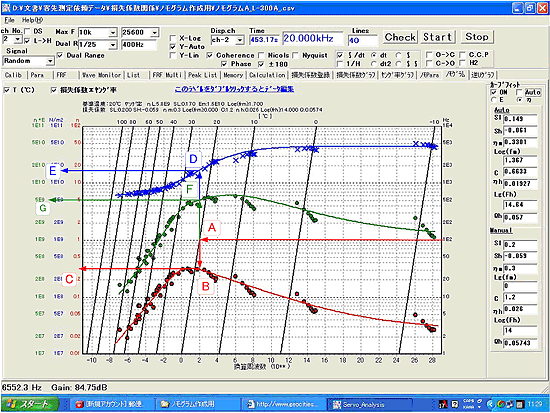Open the Windows Start button

30,404
